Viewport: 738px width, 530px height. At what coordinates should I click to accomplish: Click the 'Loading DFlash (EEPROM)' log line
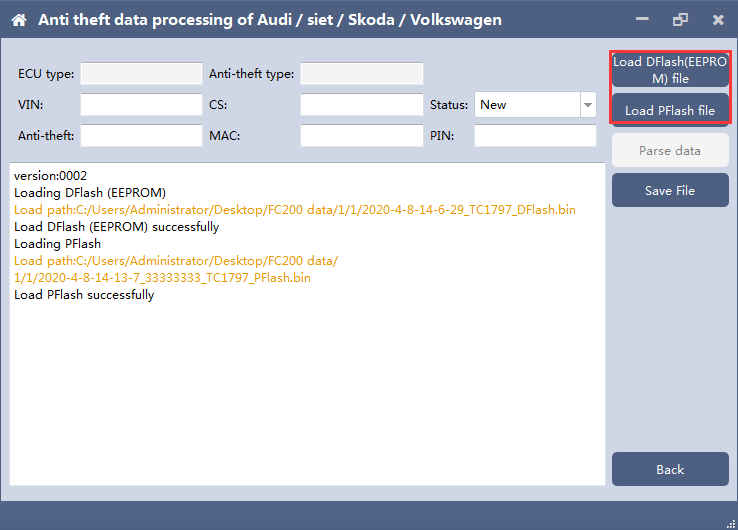90,193
